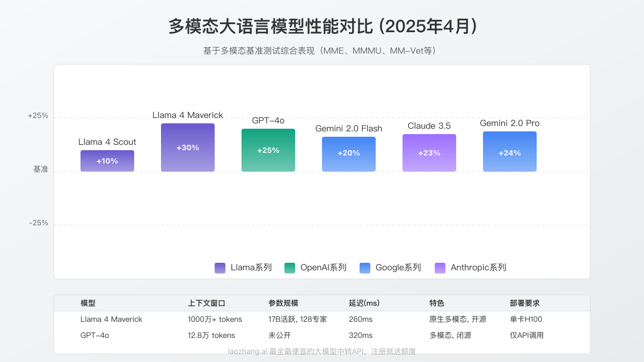
Task: Select the Llama 4 Scout +10% bar
Action: (107, 161)
